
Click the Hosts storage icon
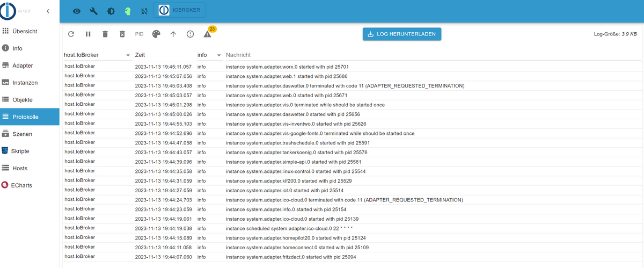[5, 168]
